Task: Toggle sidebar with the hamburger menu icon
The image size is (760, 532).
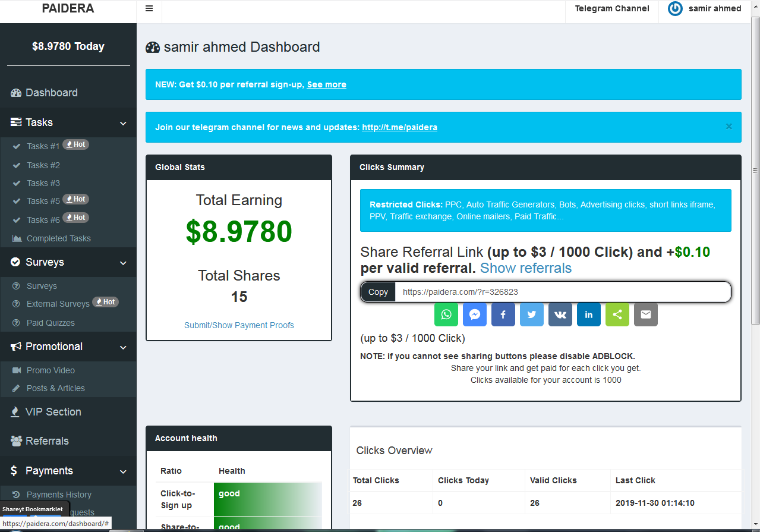Action: [x=149, y=9]
